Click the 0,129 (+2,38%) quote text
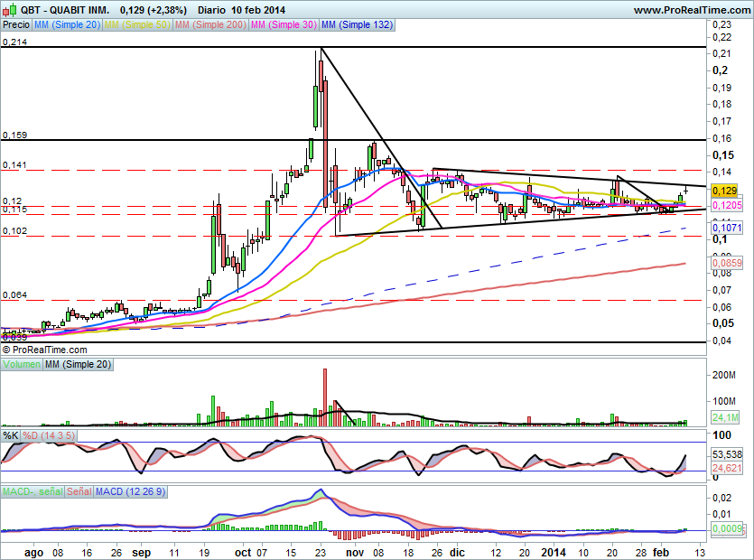This screenshot has height=560, width=754. coord(154,10)
